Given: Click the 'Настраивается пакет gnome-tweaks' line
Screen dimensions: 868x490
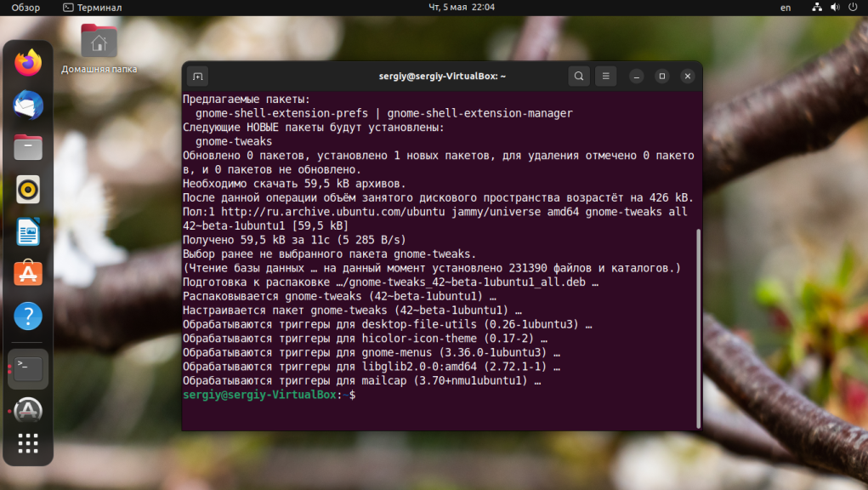Looking at the screenshot, I should coord(352,310).
